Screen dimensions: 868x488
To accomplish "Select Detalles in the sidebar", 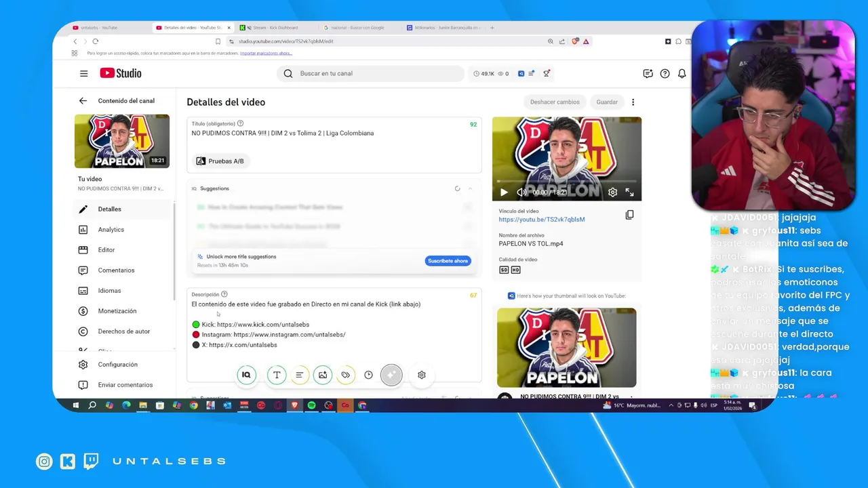I will (x=123, y=209).
